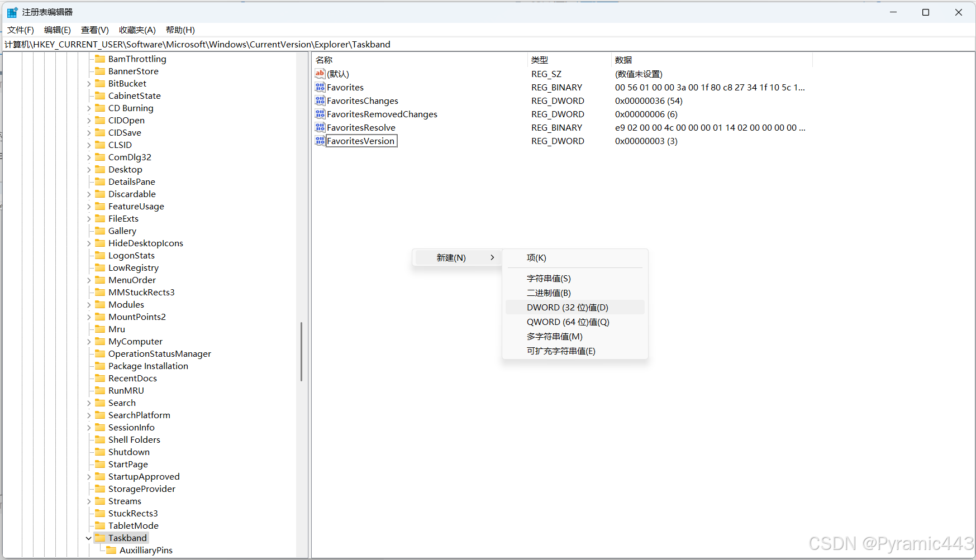The image size is (976, 560).
Task: Open the 查看(V) menu
Action: click(x=95, y=30)
